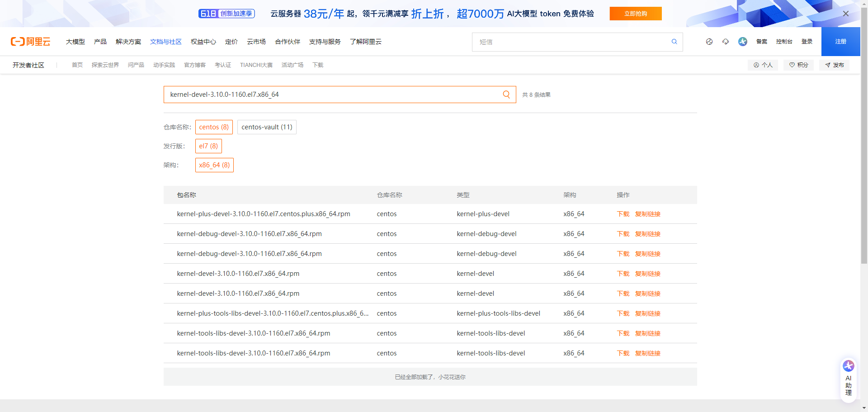Open the 文档与社区 menu
This screenshot has width=868, height=412.
point(165,42)
